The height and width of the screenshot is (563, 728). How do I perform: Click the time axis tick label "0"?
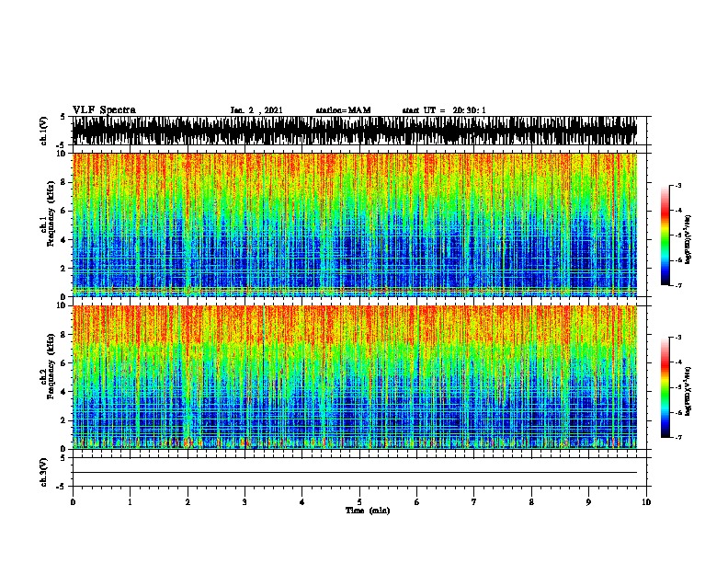point(73,502)
